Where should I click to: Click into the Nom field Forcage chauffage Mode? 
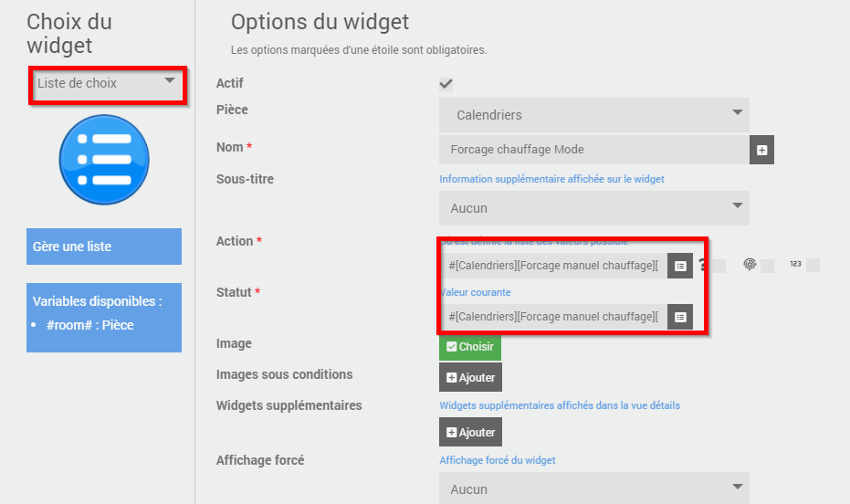(x=594, y=150)
